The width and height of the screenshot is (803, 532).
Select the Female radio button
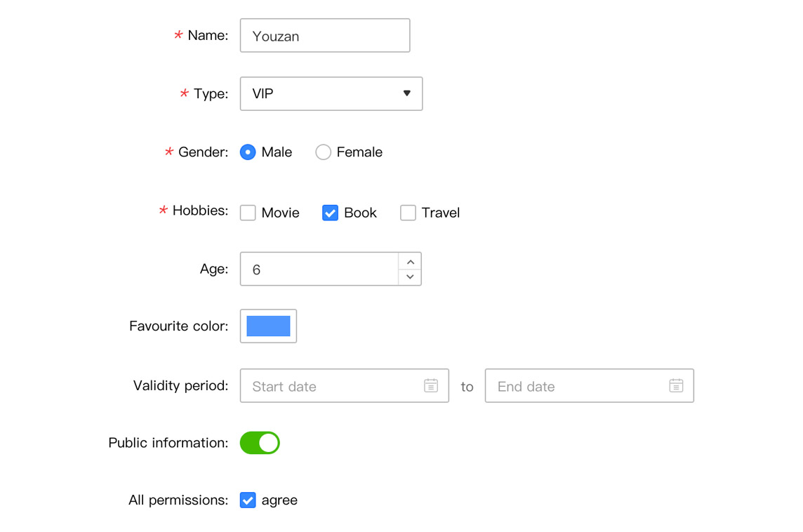323,152
